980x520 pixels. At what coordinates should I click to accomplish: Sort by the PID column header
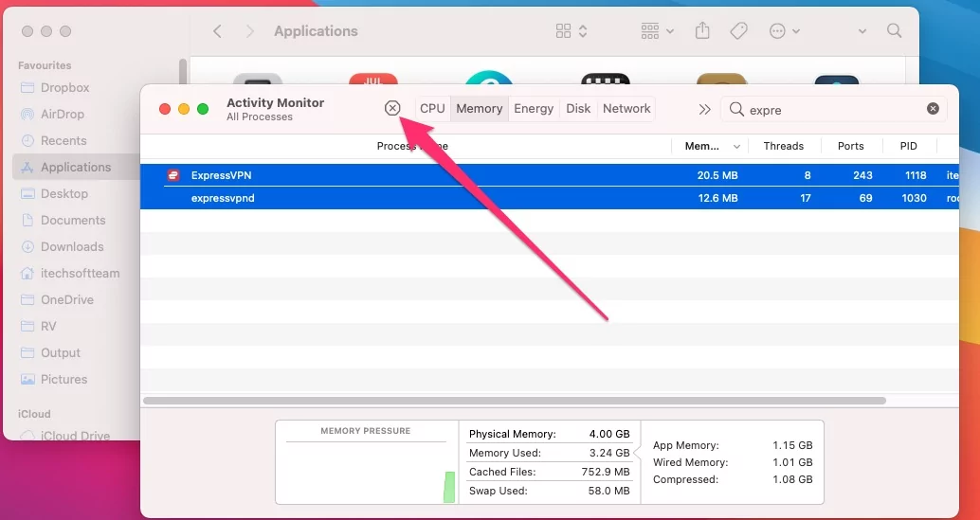[909, 146]
